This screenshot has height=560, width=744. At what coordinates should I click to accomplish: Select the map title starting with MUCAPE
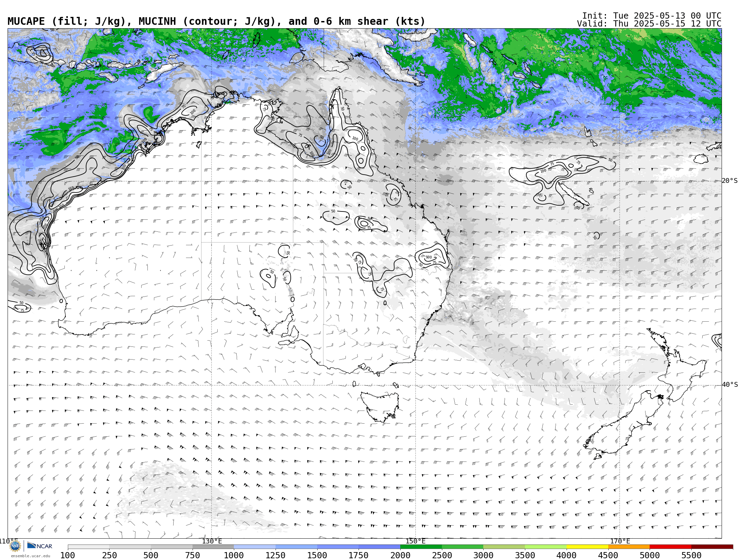coord(216,21)
